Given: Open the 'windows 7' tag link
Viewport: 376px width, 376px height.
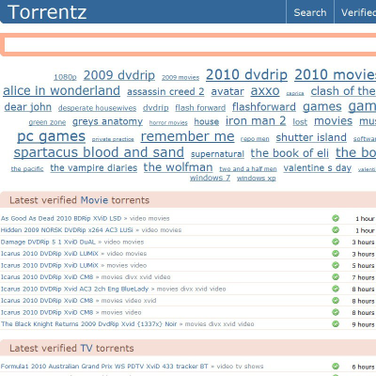Looking at the screenshot, I should coord(210,178).
